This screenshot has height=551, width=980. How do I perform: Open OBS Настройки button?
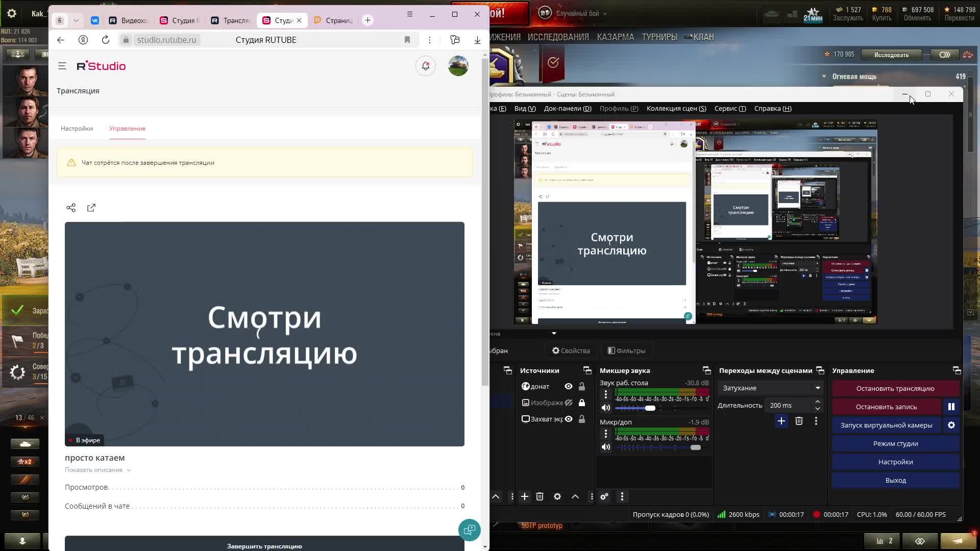click(x=895, y=462)
